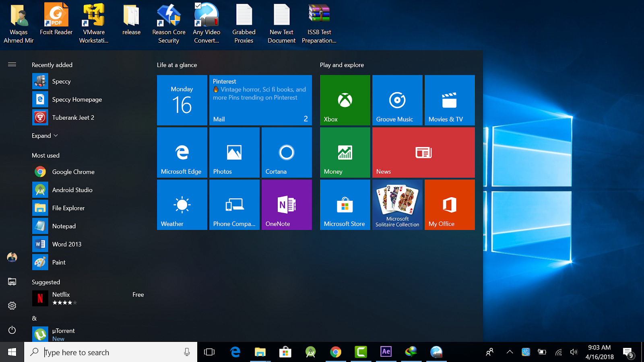Screen dimensions: 644x362
Task: Select the release folder on desktop
Action: point(132,19)
